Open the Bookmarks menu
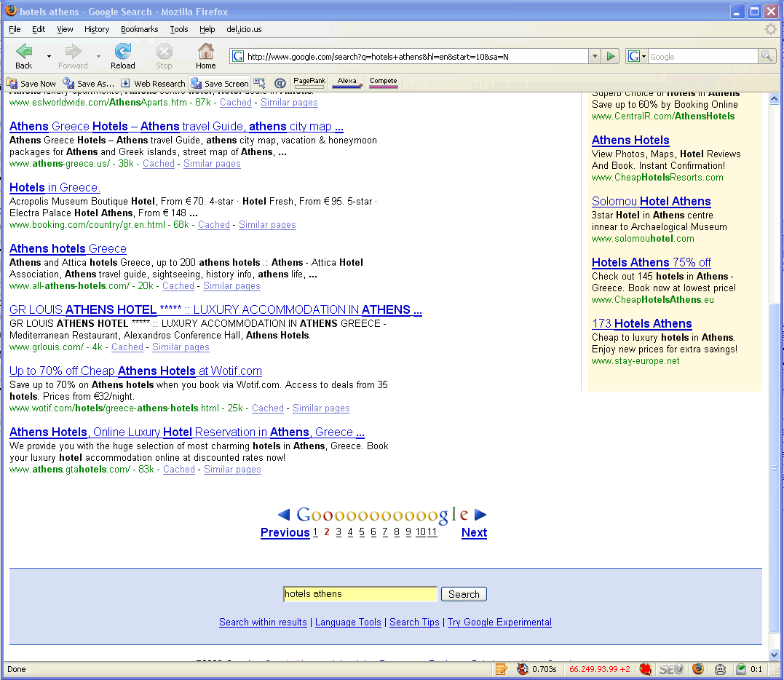 click(x=140, y=29)
